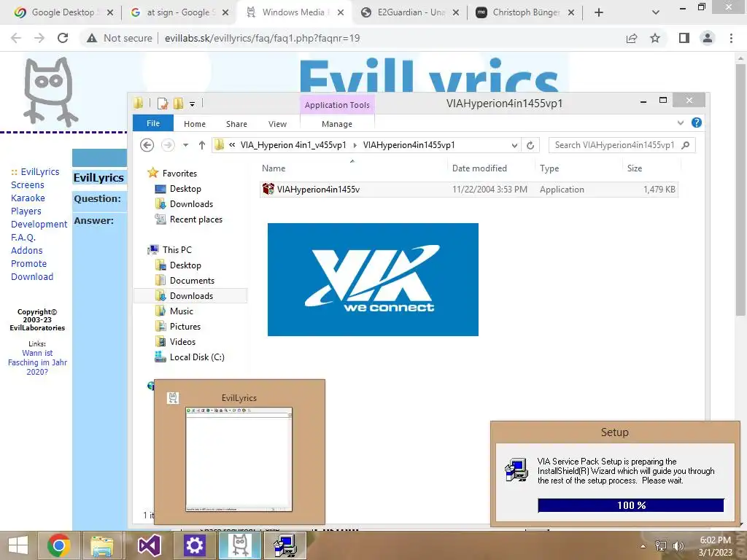This screenshot has width=747, height=560.
Task: Select the EvilLyrics owl taskbar icon
Action: click(240, 545)
